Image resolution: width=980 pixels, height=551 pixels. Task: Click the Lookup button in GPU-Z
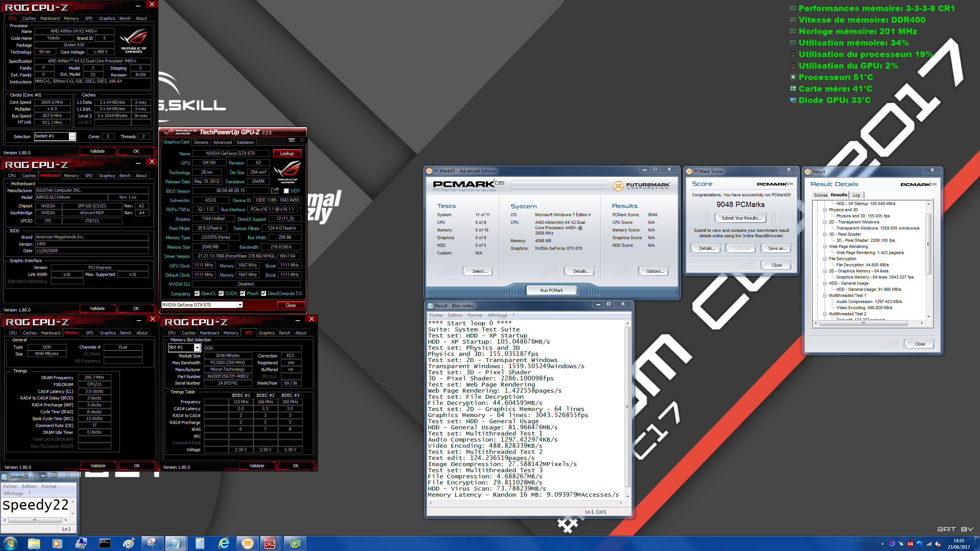click(287, 153)
